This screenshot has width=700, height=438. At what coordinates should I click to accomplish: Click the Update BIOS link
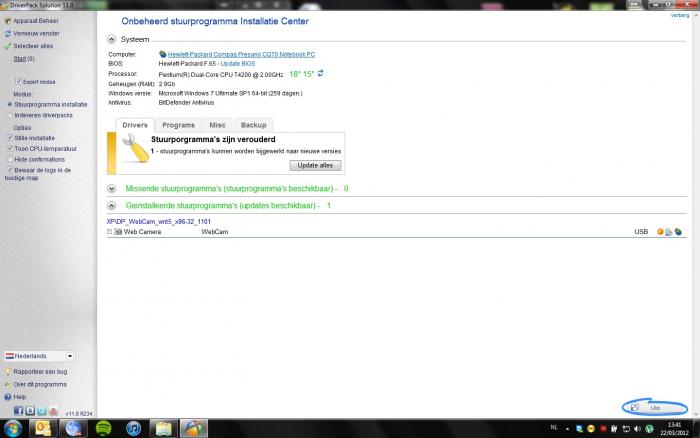click(x=238, y=64)
